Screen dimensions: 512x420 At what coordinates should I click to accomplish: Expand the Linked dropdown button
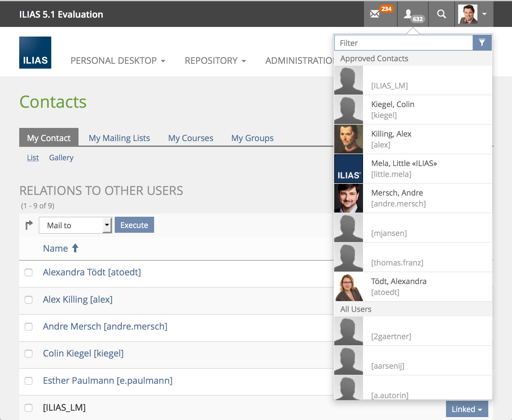click(467, 409)
